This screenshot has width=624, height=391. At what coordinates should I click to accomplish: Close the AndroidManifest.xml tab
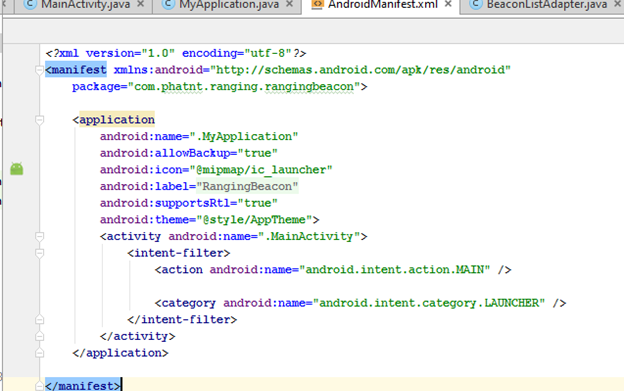click(x=448, y=4)
